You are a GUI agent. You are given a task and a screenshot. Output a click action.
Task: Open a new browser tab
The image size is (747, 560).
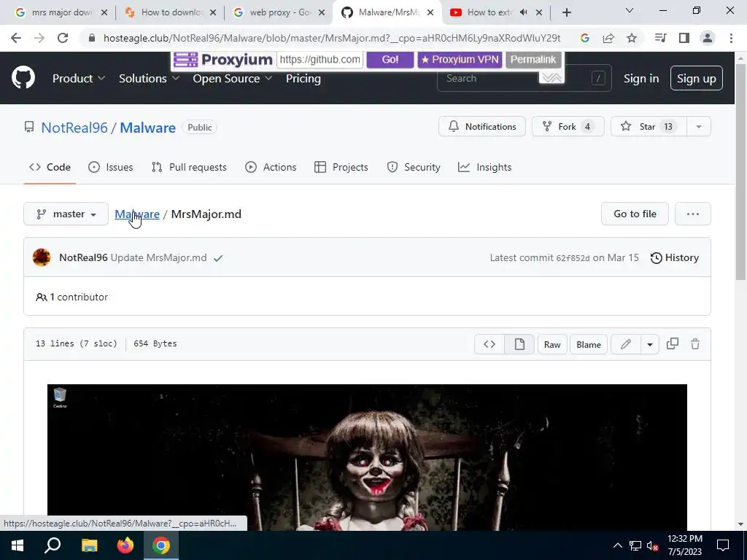click(566, 12)
